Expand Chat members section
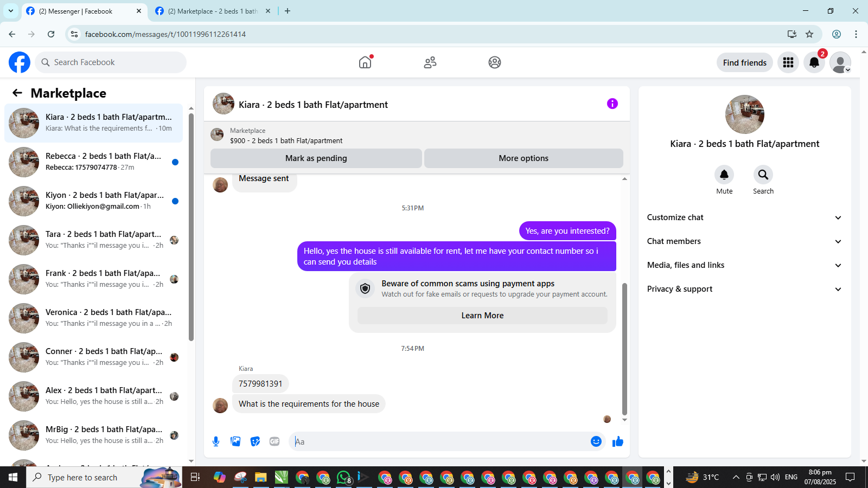The height and width of the screenshot is (488, 868). point(744,241)
